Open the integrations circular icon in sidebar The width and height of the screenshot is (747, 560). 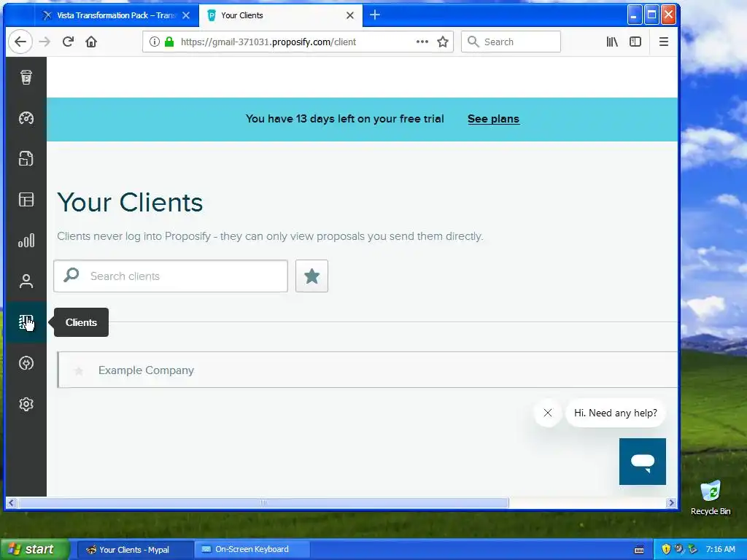pos(26,363)
